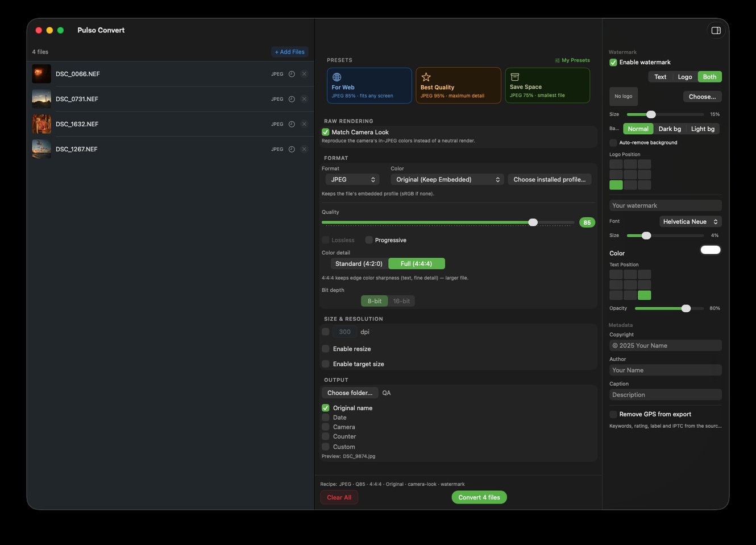Screen dimensions: 756x545
Task: Select Light bg logo mode
Action: point(703,129)
